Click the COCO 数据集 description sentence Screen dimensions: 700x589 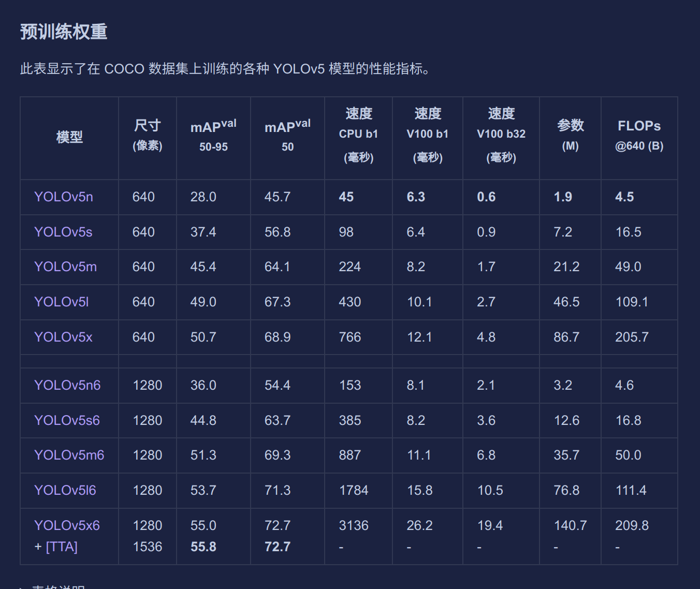[x=225, y=68]
